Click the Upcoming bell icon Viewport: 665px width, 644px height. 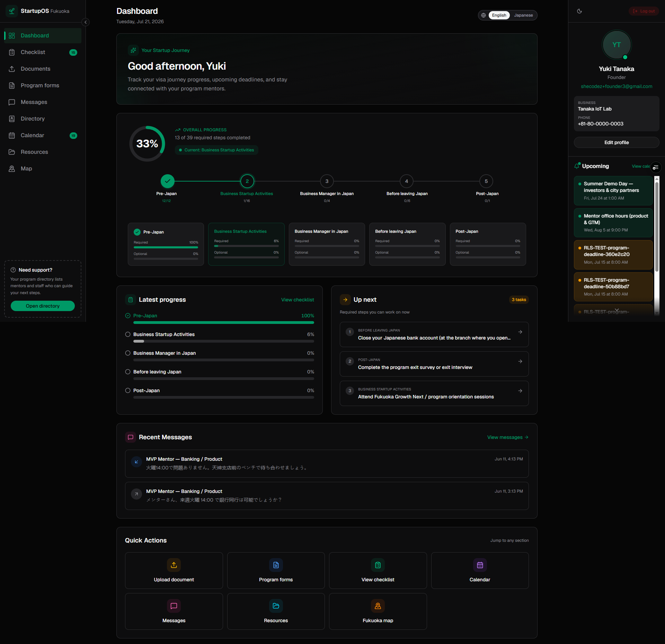coord(577,166)
